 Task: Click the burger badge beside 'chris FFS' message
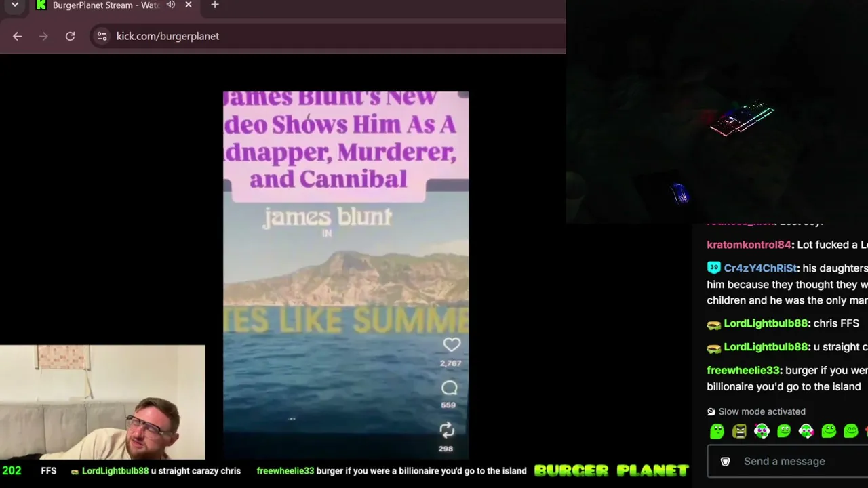click(713, 325)
